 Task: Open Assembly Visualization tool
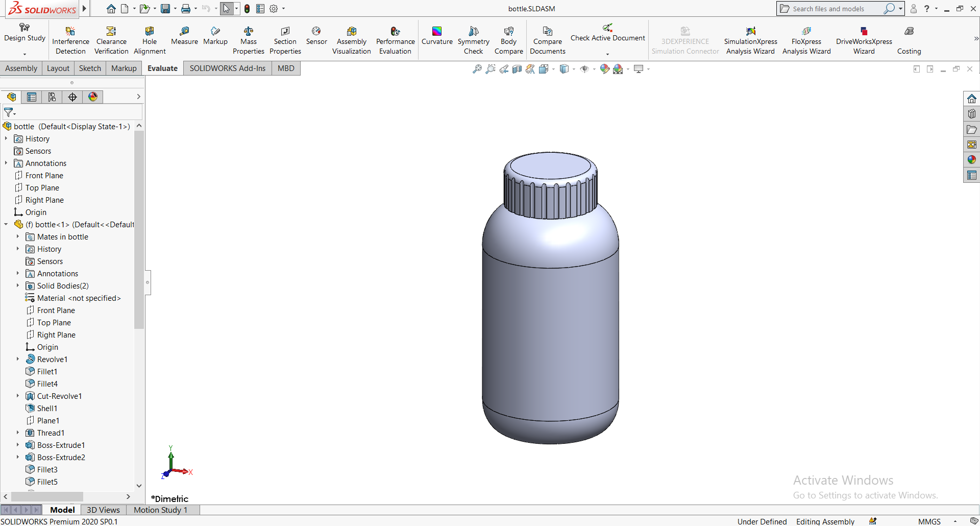(351, 40)
